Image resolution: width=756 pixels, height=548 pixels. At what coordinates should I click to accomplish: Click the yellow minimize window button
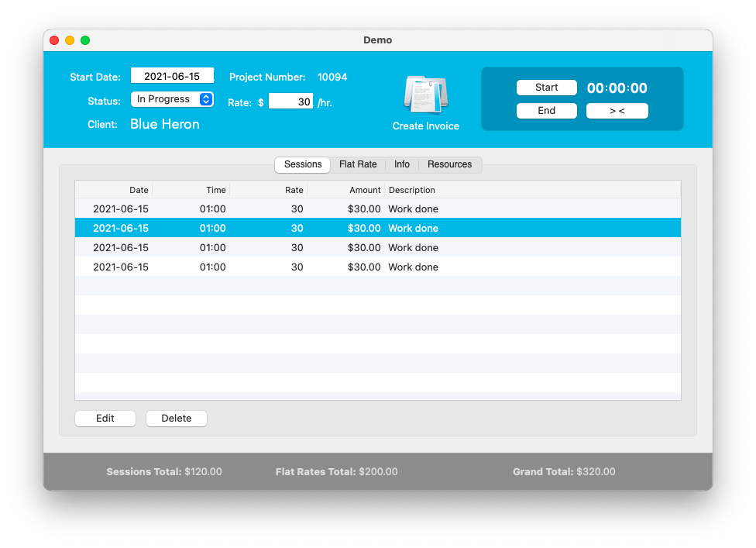point(70,40)
